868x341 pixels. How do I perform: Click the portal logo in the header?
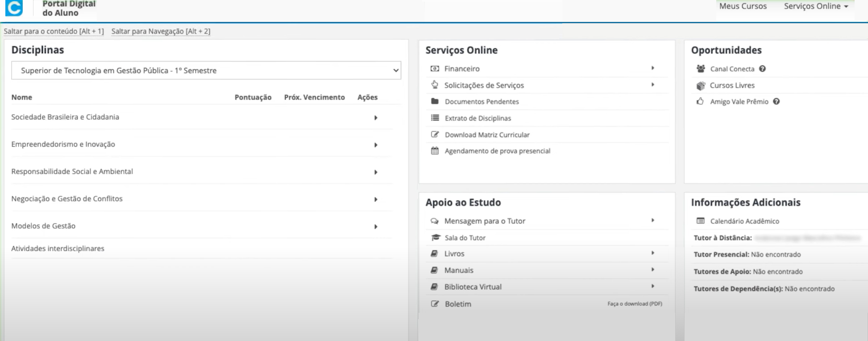14,8
